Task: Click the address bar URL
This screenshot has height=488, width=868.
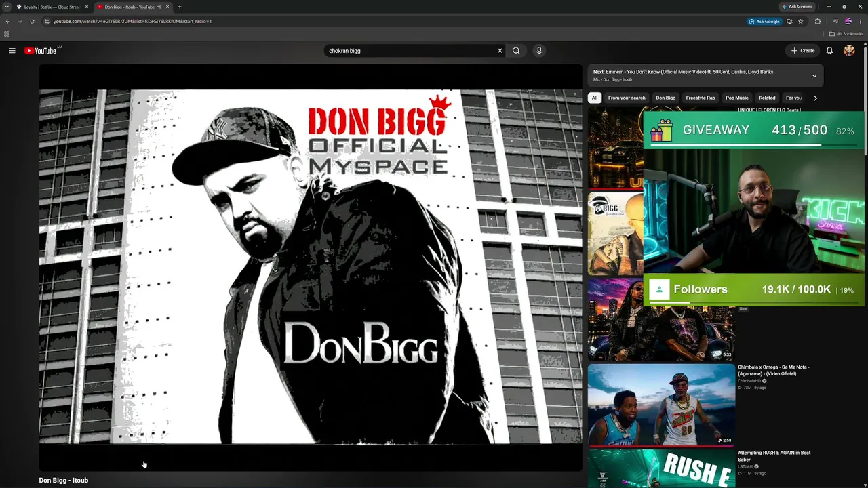Action: [132, 21]
